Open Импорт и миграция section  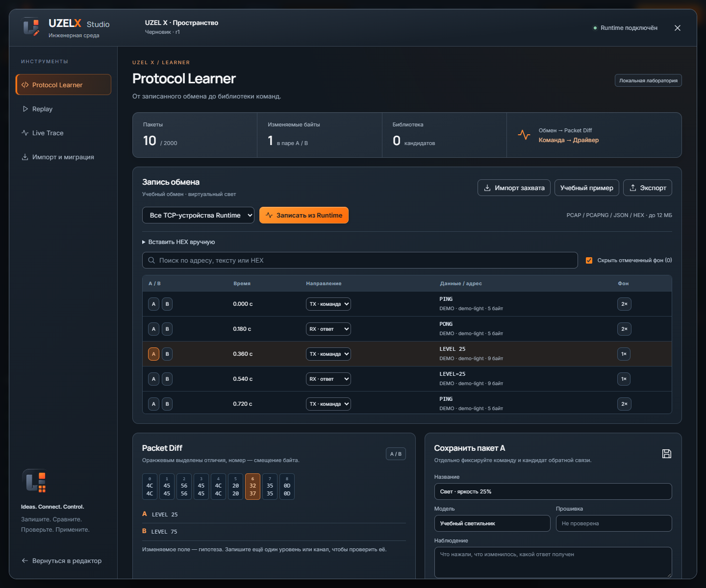[x=63, y=157]
